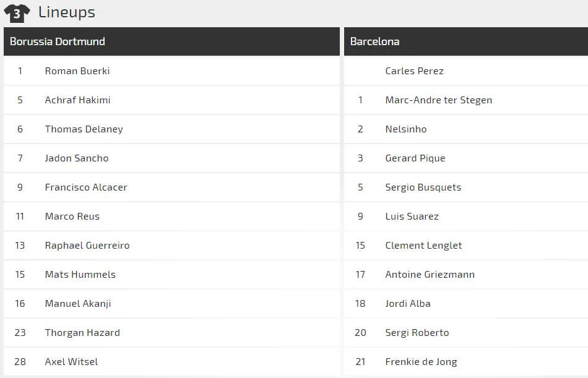Click on Francisco Alcacer's name
The height and width of the screenshot is (378, 588).
tap(86, 187)
